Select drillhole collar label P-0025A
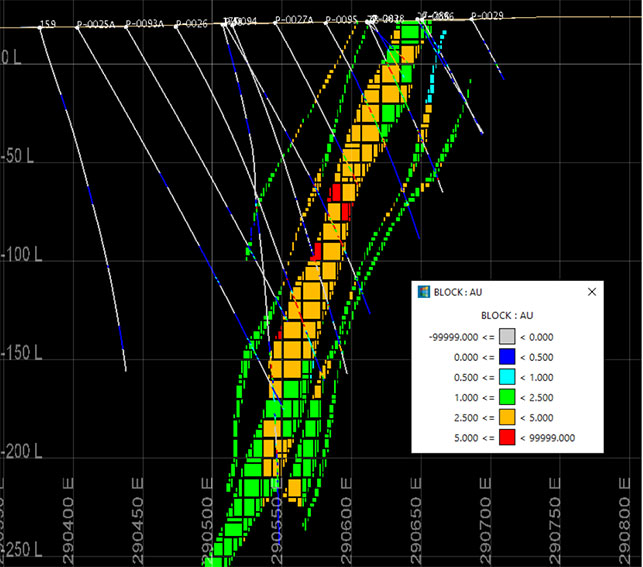Screen dimensions: 643x567 [x=94, y=22]
